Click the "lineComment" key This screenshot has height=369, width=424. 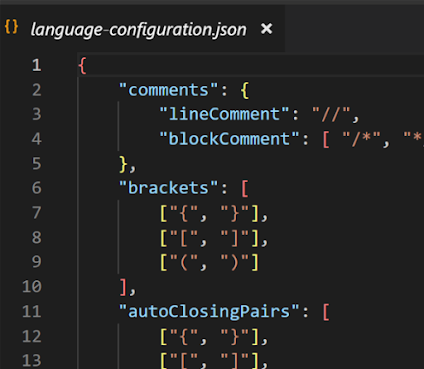pos(224,114)
